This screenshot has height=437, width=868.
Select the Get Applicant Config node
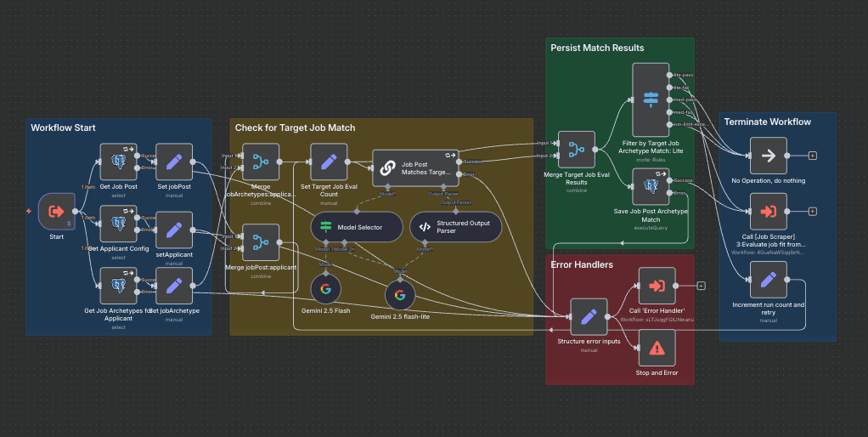pyautogui.click(x=118, y=223)
